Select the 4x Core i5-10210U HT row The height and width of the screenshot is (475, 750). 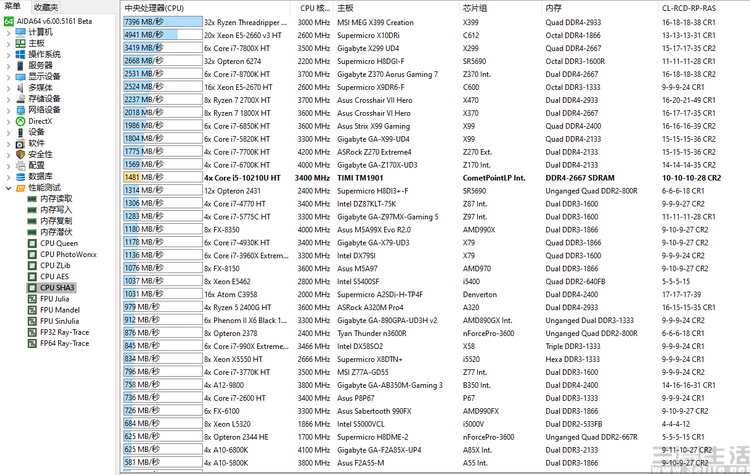pyautogui.click(x=435, y=178)
